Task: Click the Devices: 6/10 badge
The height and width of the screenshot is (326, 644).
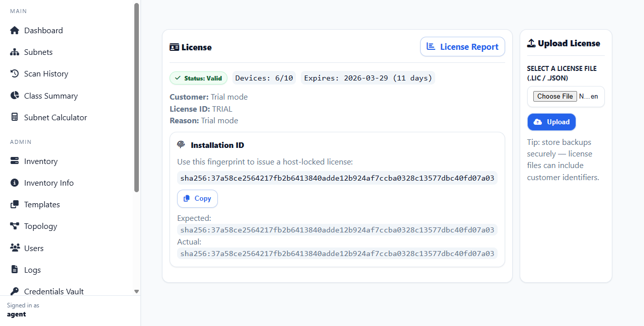Action: pos(264,78)
